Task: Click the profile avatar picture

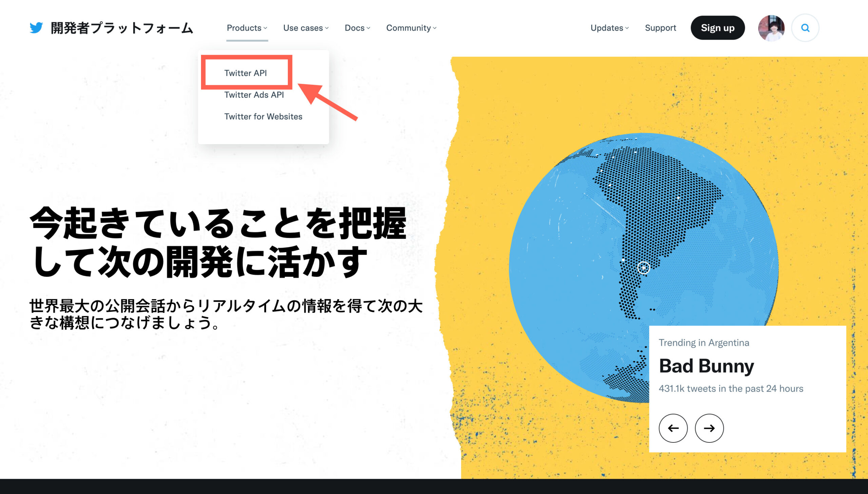Action: pyautogui.click(x=770, y=28)
